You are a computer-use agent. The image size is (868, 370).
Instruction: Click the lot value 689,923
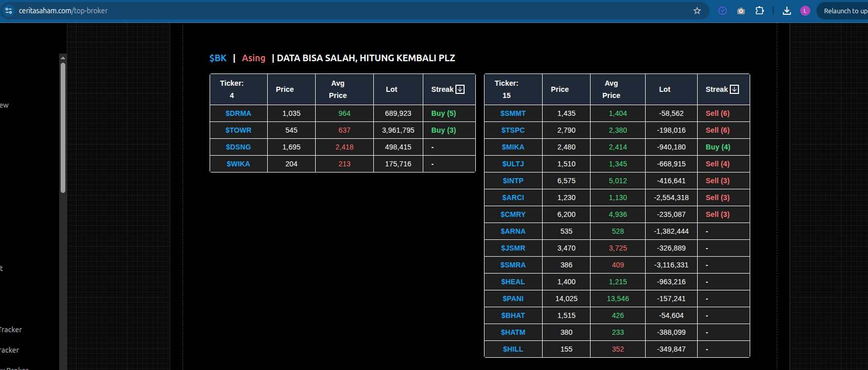[x=398, y=113]
